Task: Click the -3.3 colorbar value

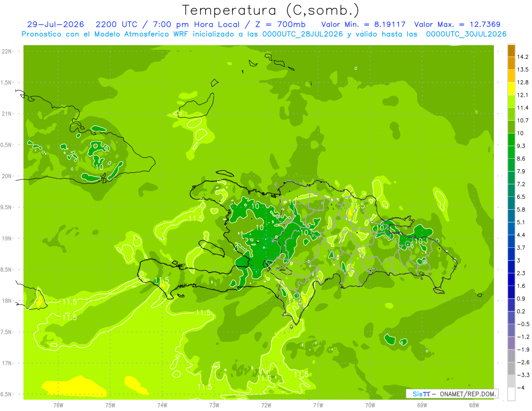Action: (x=523, y=375)
